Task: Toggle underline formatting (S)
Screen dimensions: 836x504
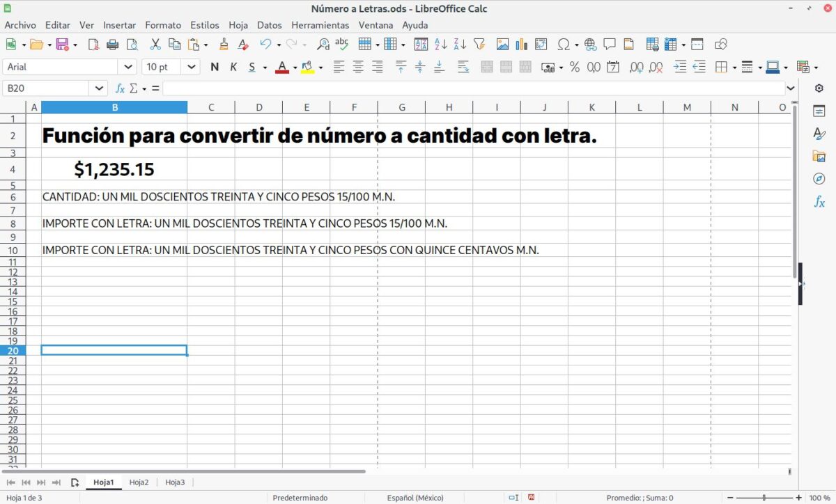Action: [x=252, y=67]
